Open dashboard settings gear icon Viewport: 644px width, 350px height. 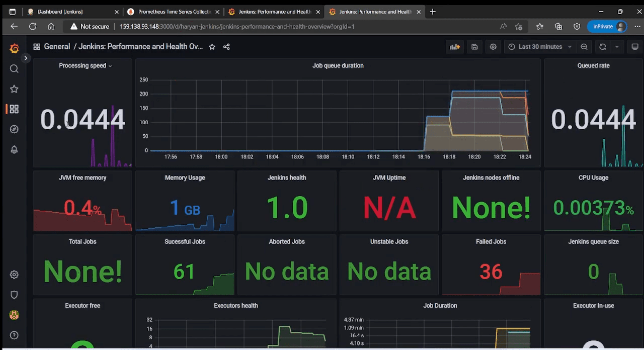tap(493, 47)
